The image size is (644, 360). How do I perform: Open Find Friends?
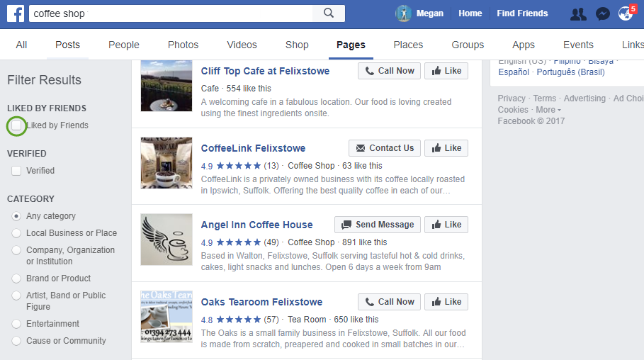point(522,13)
